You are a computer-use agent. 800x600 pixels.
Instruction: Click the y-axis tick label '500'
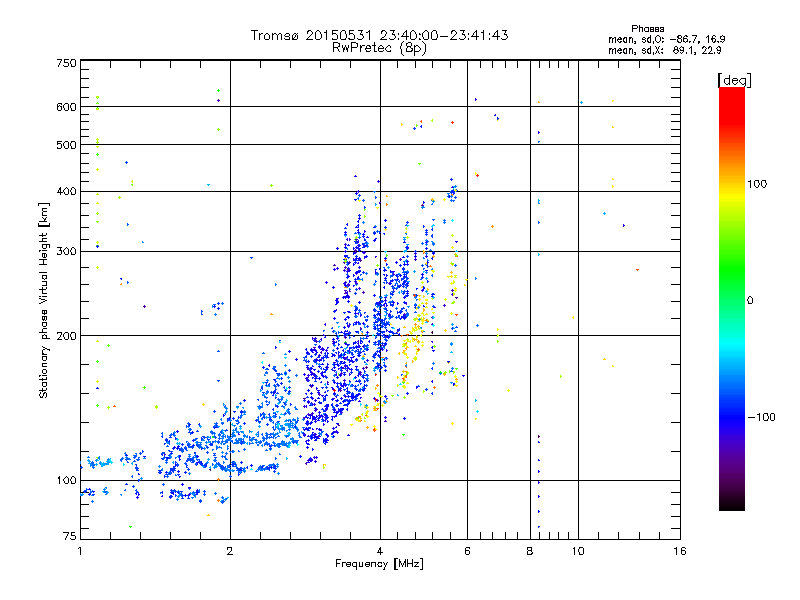[x=66, y=145]
